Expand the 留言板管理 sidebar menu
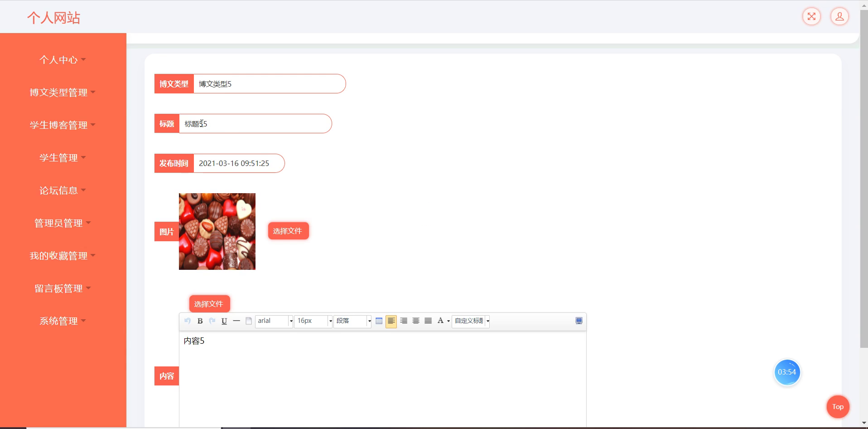Image resolution: width=868 pixels, height=429 pixels. tap(63, 288)
